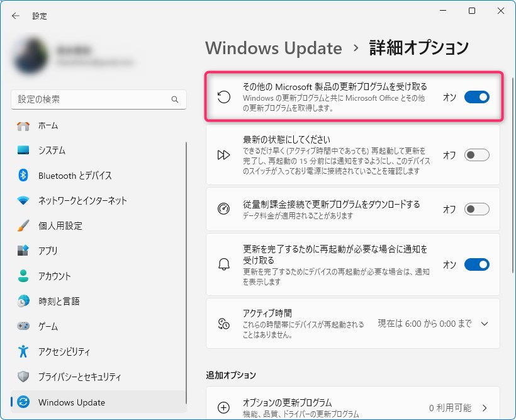
Task: Click the search magnifier icon
Action: [175, 99]
